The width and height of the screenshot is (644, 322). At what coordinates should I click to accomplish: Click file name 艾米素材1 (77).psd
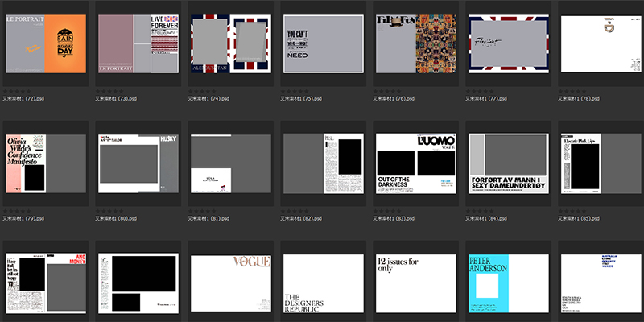(486, 98)
